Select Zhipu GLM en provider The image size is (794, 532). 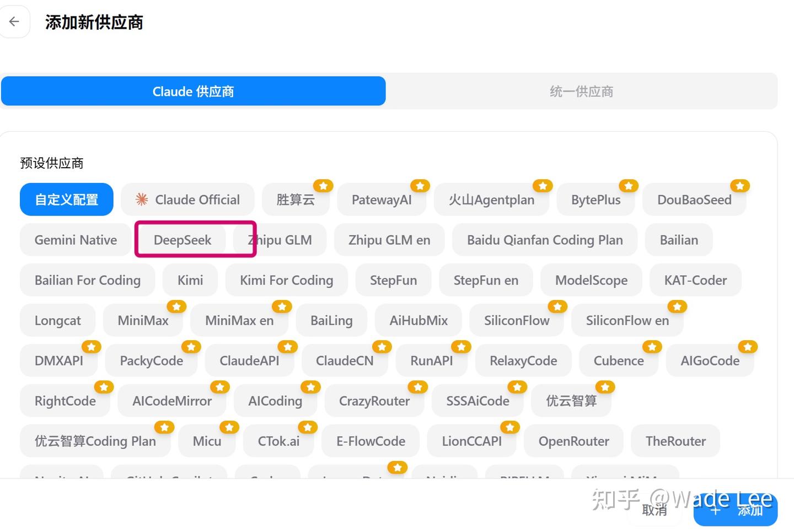[x=389, y=240]
